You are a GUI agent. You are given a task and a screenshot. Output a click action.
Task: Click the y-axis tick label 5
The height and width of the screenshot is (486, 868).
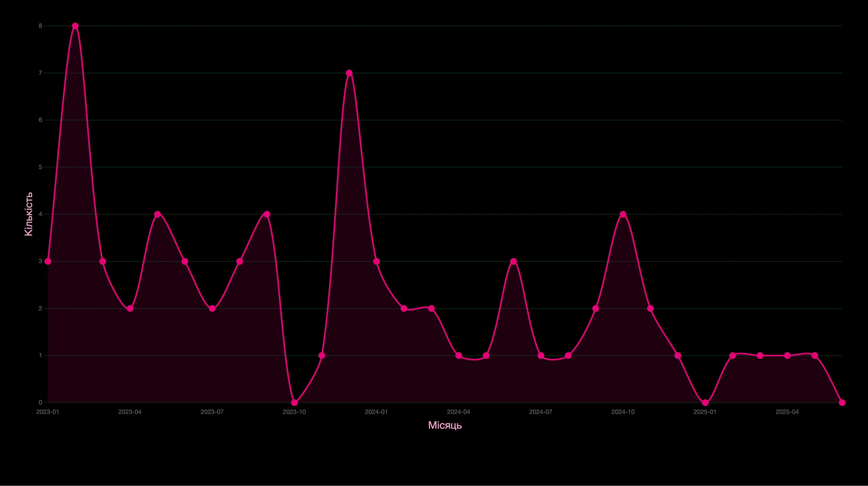point(41,167)
